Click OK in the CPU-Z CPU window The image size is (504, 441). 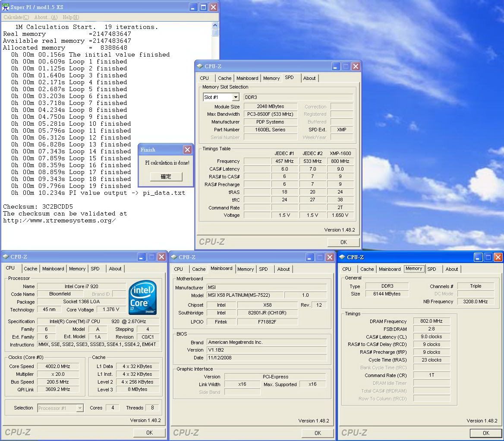tap(149, 433)
